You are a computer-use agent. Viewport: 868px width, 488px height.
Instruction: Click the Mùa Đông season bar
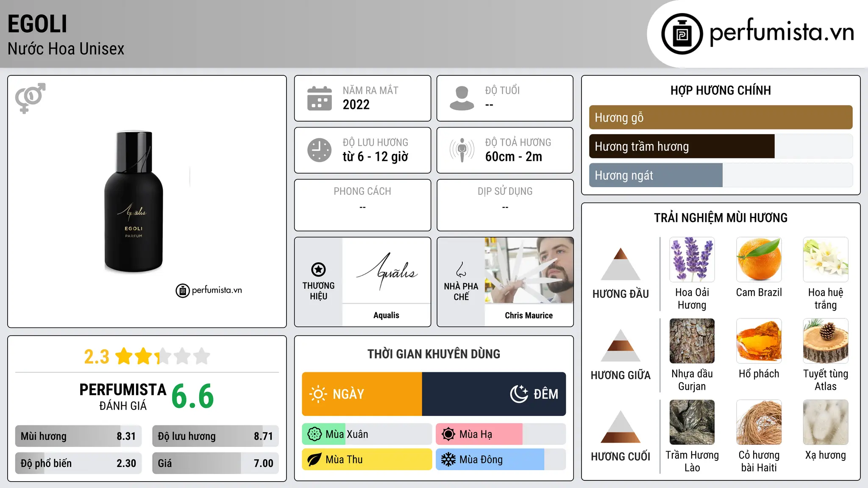click(501, 460)
